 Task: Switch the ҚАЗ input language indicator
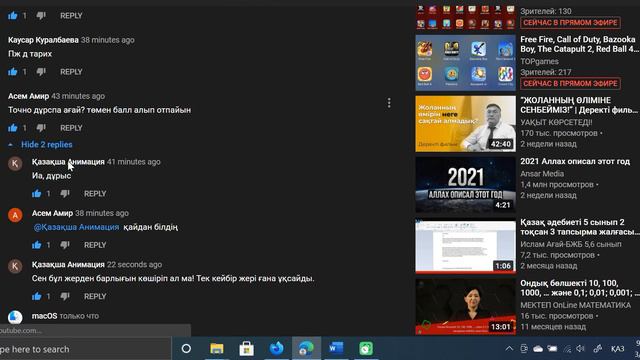(617, 349)
